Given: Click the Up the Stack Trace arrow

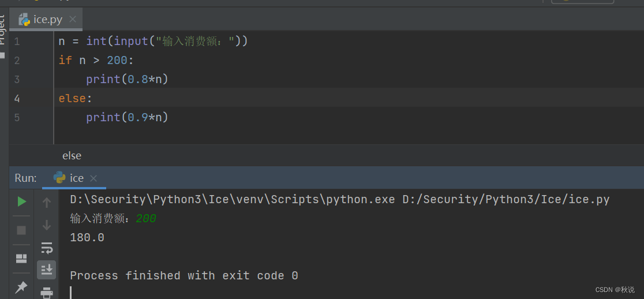Looking at the screenshot, I should [46, 203].
